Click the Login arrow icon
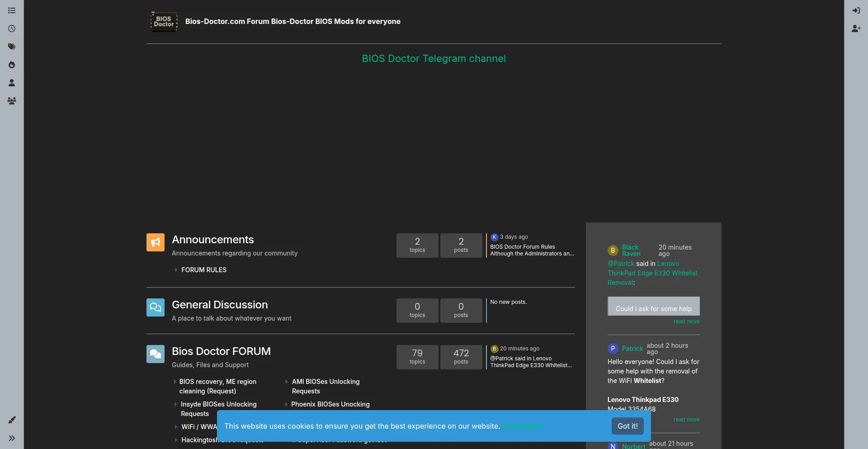 tap(856, 10)
